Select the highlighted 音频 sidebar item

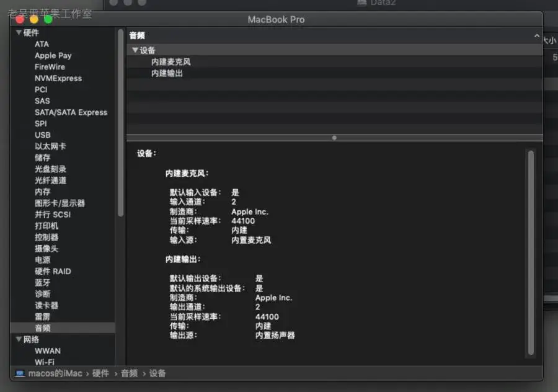(63, 328)
